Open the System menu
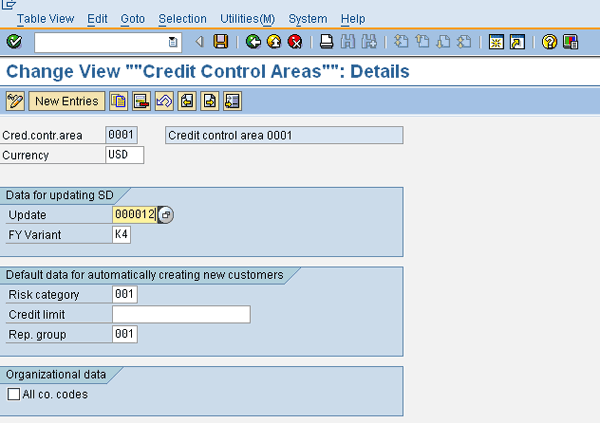 click(308, 19)
